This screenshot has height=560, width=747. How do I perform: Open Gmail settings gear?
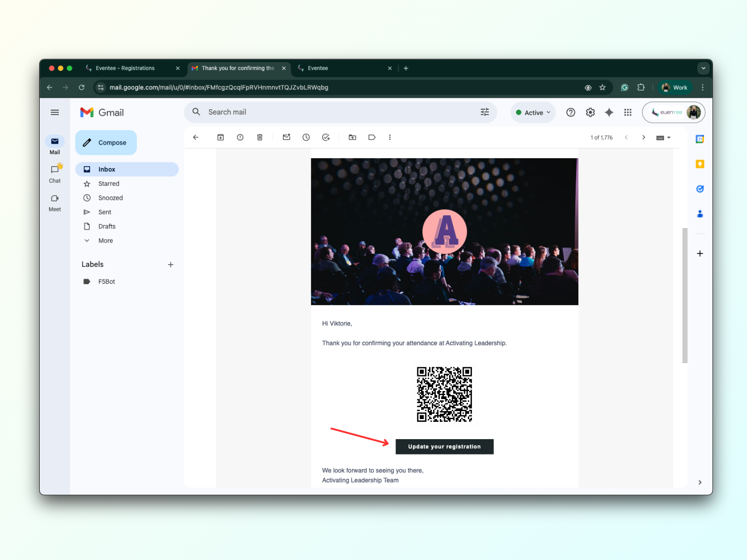(590, 112)
